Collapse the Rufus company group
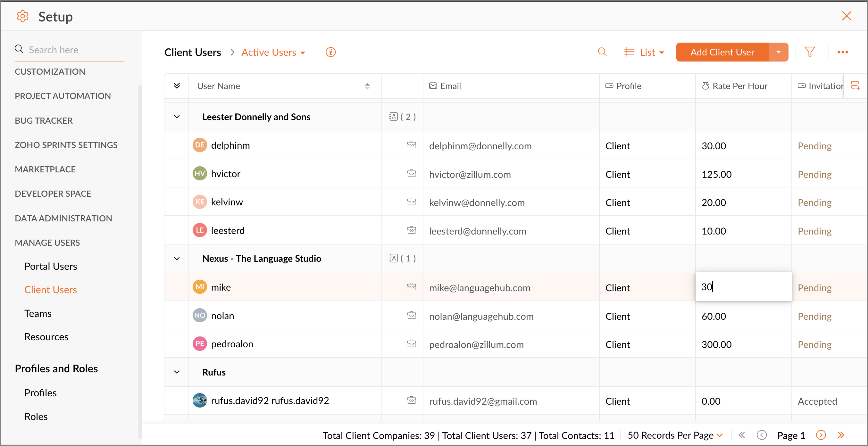Screen dimensions: 868x446 point(177,372)
